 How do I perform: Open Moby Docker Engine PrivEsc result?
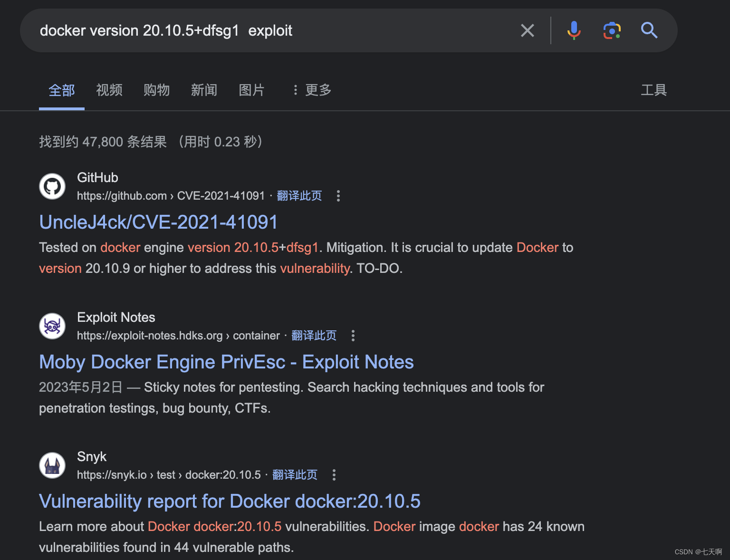point(226,362)
